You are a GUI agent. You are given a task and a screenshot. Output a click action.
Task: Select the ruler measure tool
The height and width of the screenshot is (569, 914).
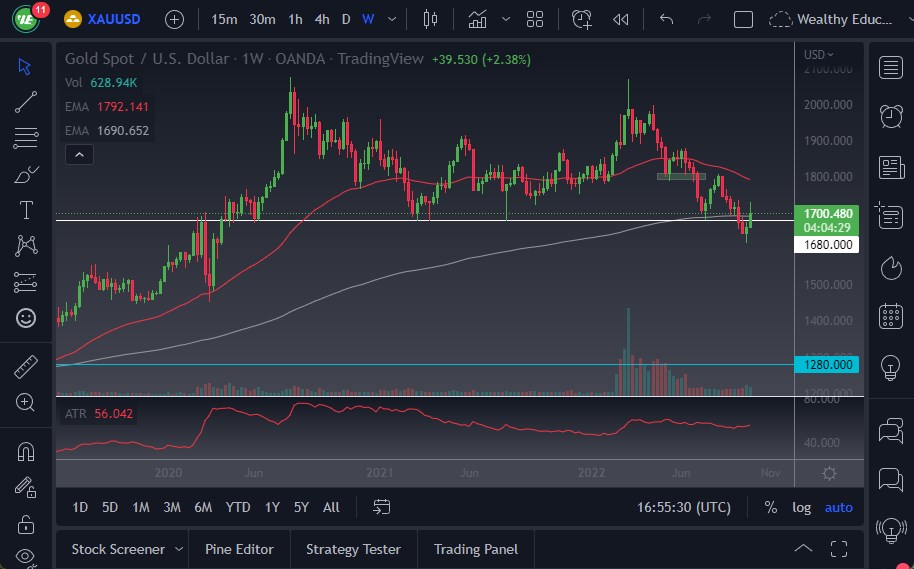26,367
